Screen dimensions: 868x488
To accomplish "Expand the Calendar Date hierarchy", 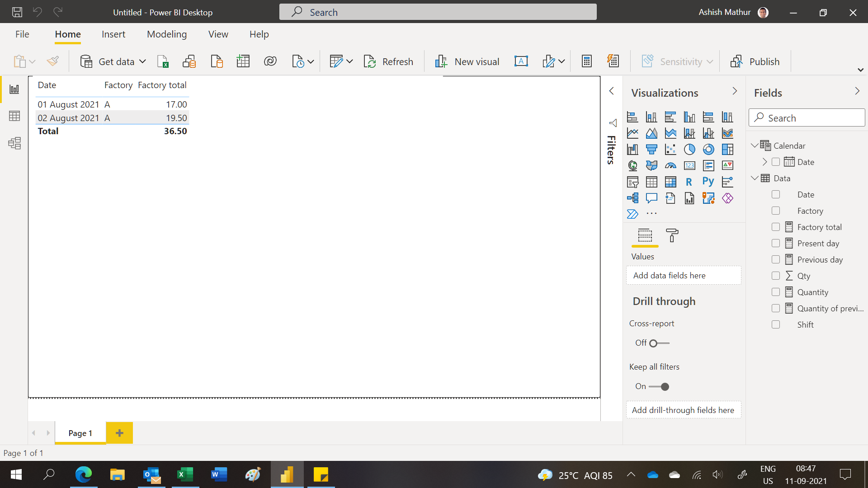I will 764,162.
